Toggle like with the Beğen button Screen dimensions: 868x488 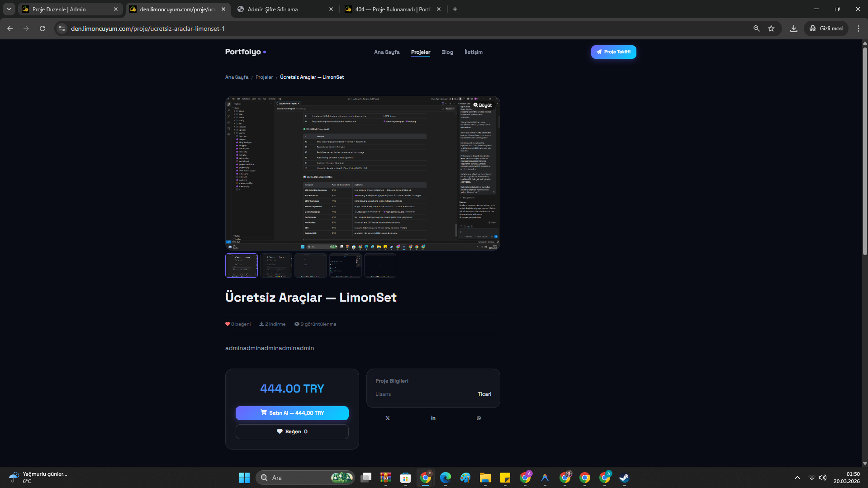click(292, 431)
